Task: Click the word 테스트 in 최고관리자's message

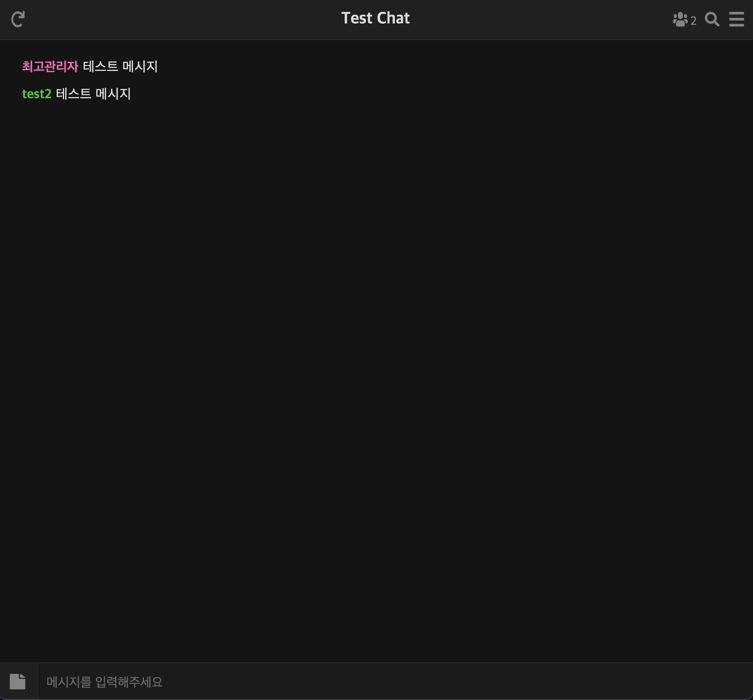Action: tap(100, 66)
